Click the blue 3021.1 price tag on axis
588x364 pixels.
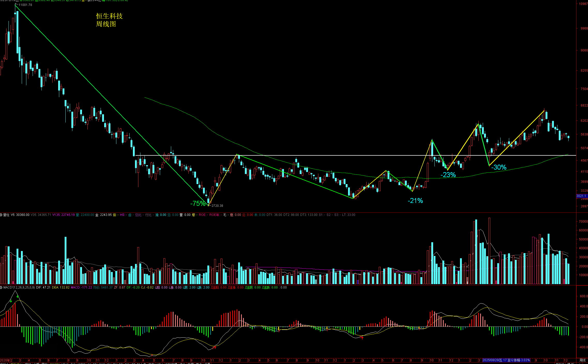click(x=581, y=196)
